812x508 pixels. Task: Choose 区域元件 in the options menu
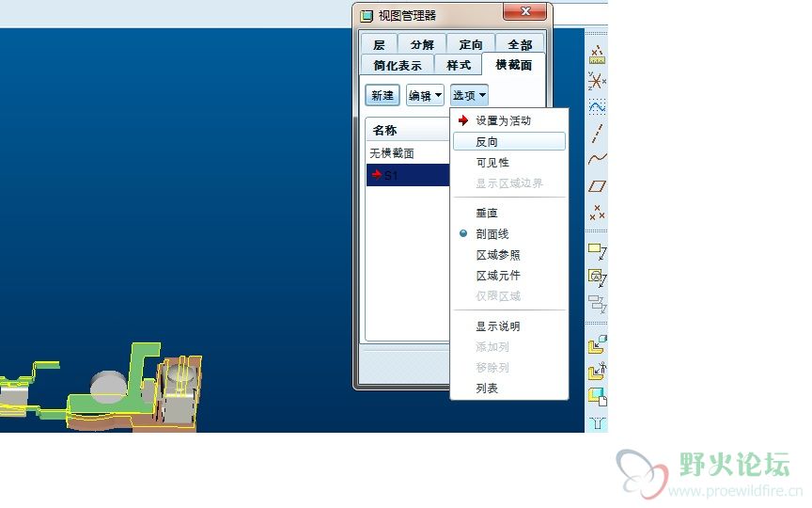tap(509, 276)
